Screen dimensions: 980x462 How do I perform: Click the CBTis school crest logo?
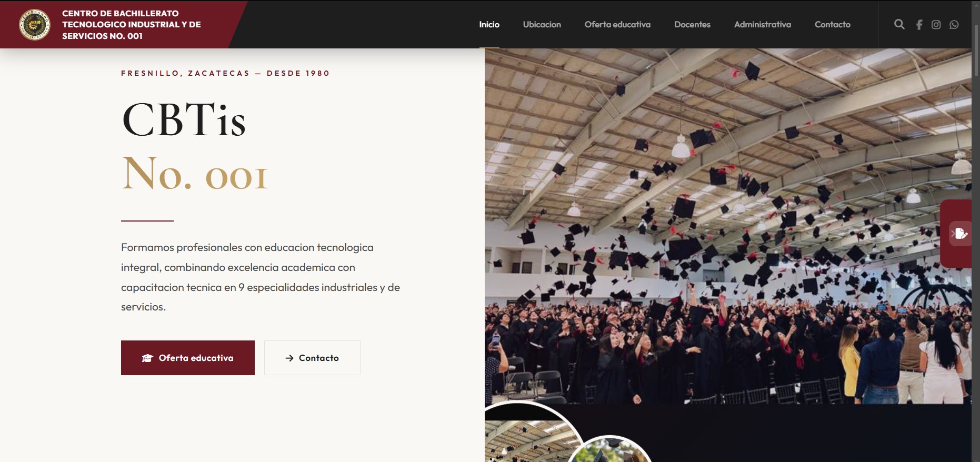tap(35, 25)
